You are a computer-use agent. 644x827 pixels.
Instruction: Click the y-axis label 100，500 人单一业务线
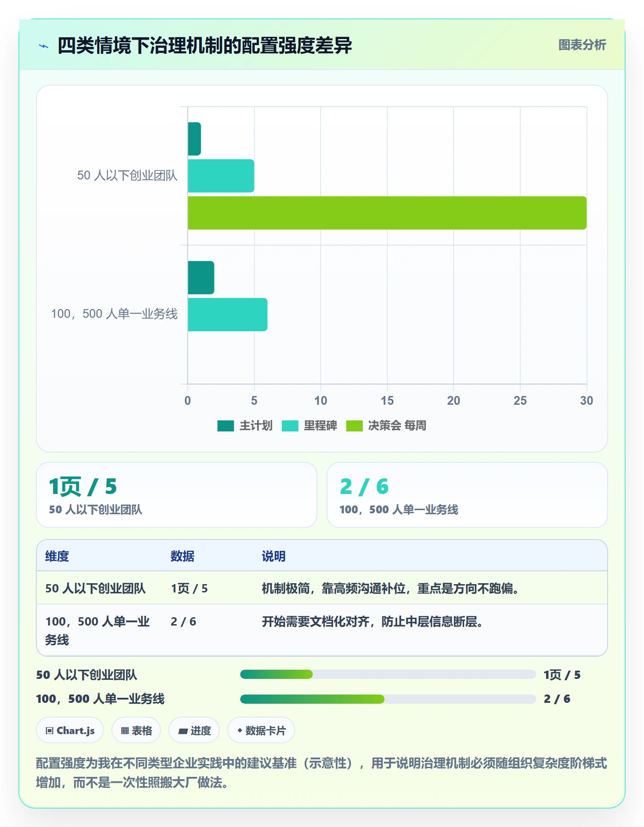[x=114, y=314]
